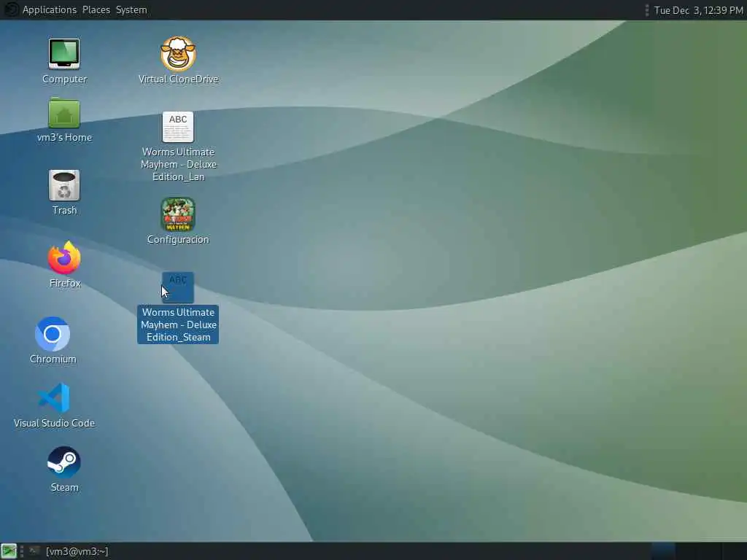Select the Firefox desktop icon
The height and width of the screenshot is (560, 747).
pos(64,257)
